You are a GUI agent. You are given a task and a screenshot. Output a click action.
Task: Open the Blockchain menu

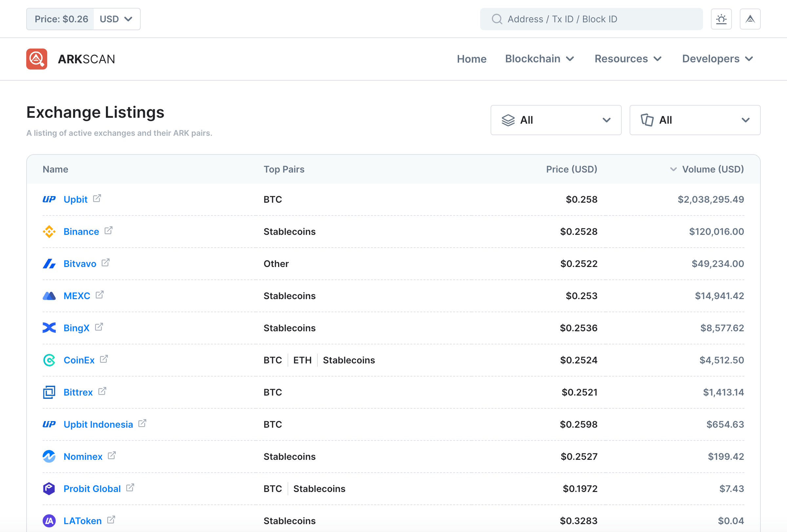[x=539, y=59]
